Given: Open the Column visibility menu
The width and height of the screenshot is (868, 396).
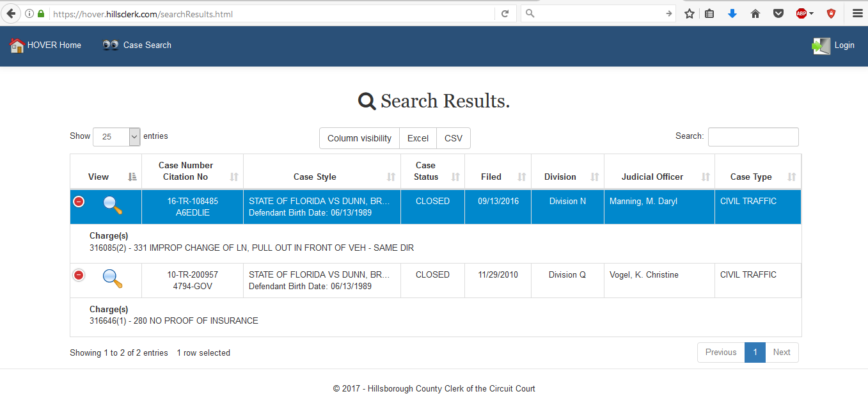Looking at the screenshot, I should tap(359, 138).
